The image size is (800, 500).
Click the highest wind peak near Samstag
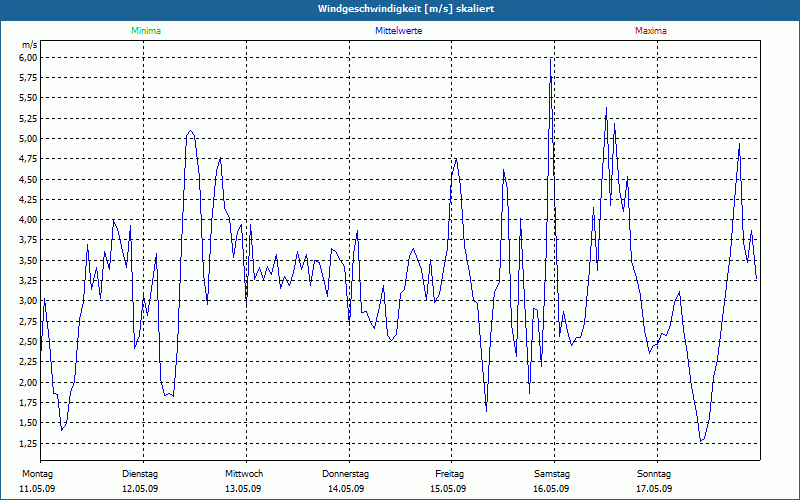tap(551, 59)
